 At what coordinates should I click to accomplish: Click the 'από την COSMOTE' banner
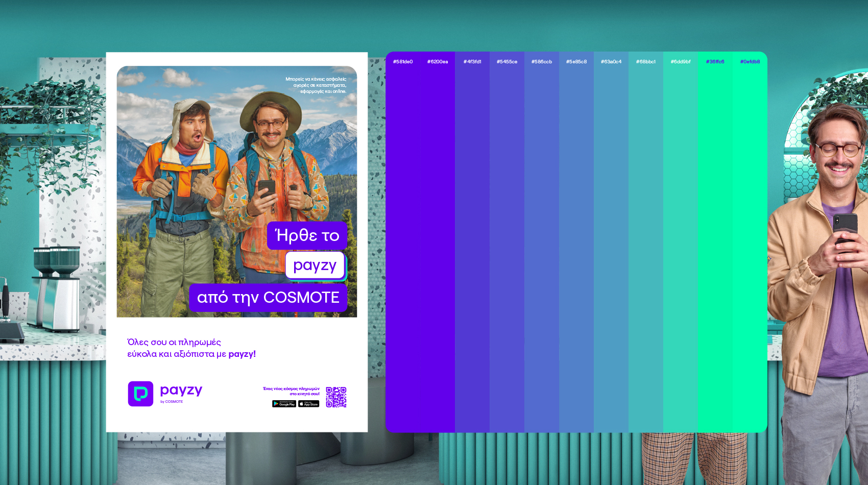coord(268,298)
